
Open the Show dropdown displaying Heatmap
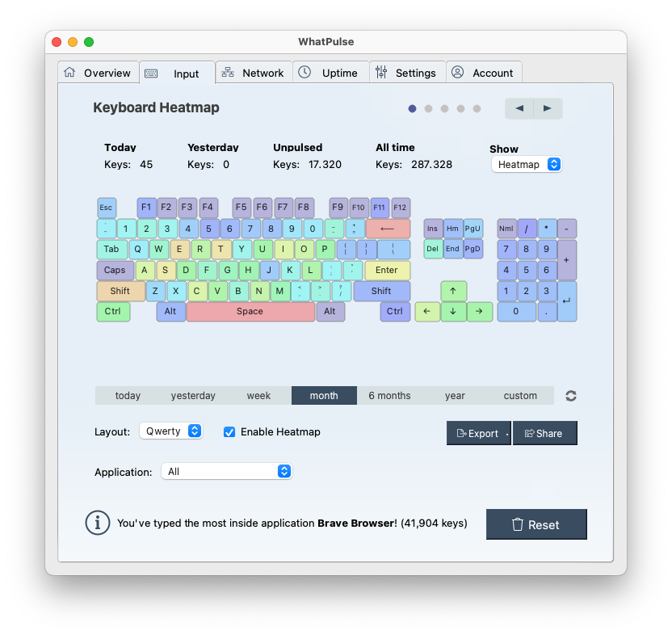(x=527, y=164)
